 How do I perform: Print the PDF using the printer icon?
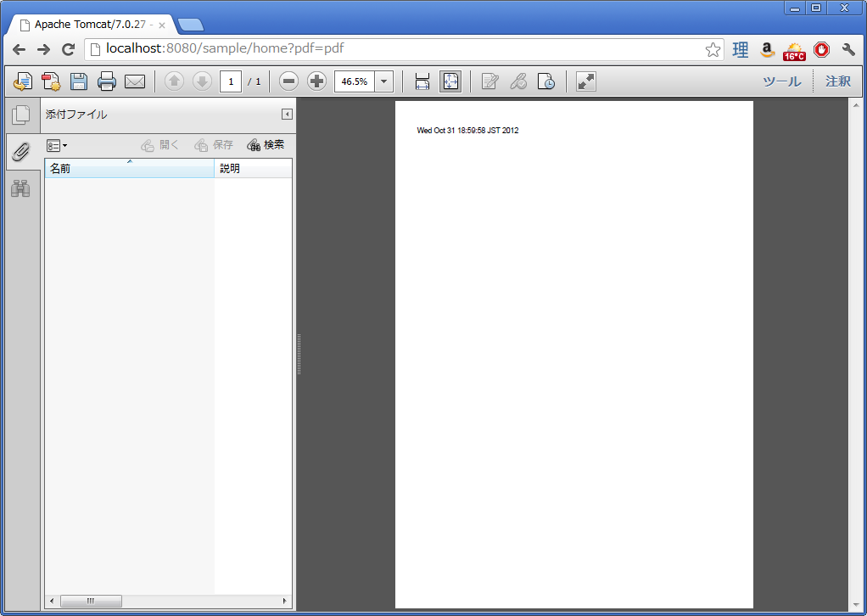point(107,81)
